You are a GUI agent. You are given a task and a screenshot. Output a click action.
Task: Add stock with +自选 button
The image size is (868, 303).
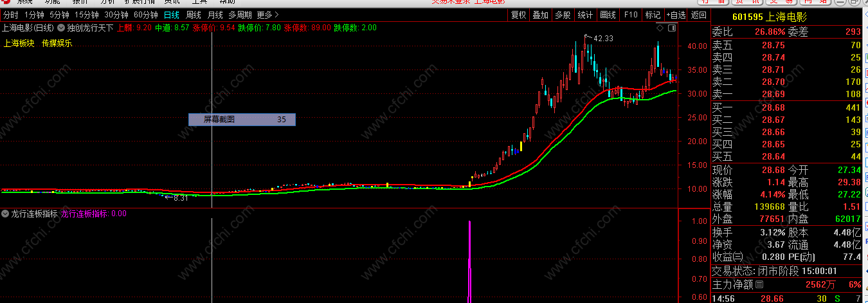click(676, 15)
